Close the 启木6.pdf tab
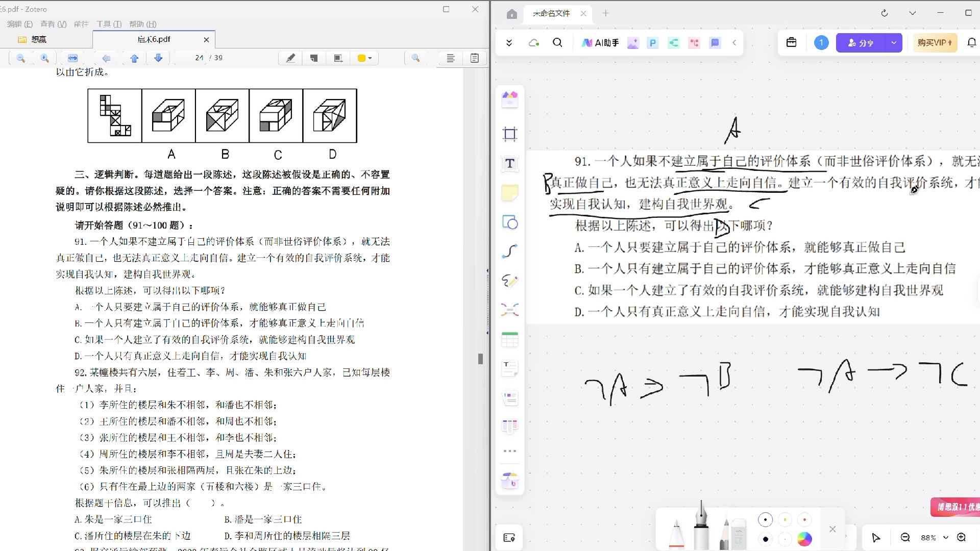 click(x=206, y=40)
